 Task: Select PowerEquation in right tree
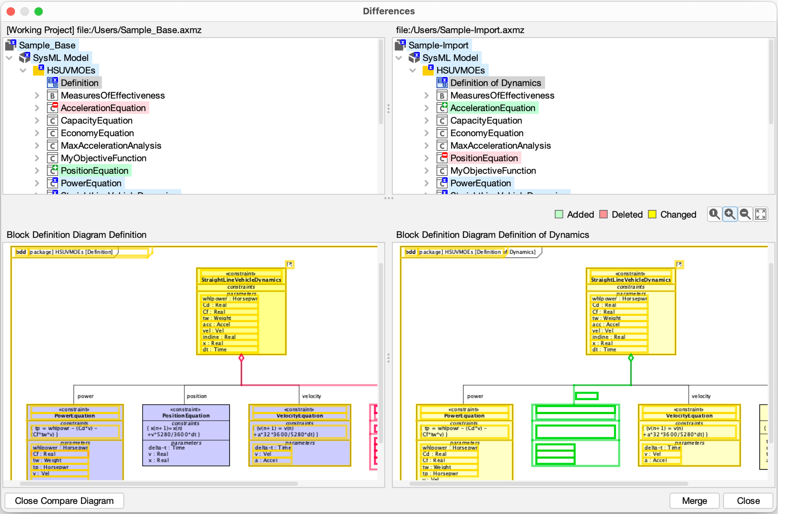(x=480, y=183)
